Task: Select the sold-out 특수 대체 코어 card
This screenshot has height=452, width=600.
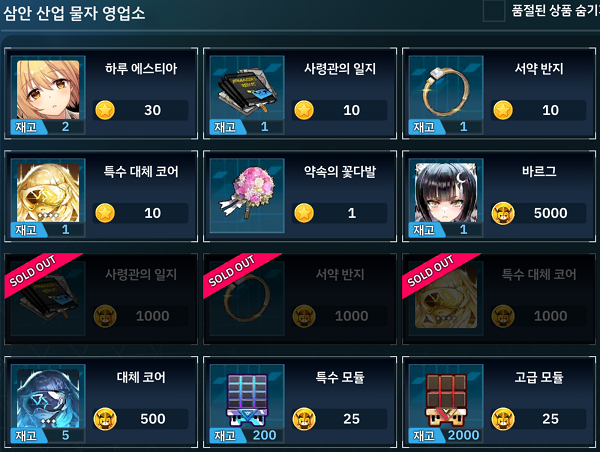Action: pyautogui.click(x=499, y=299)
